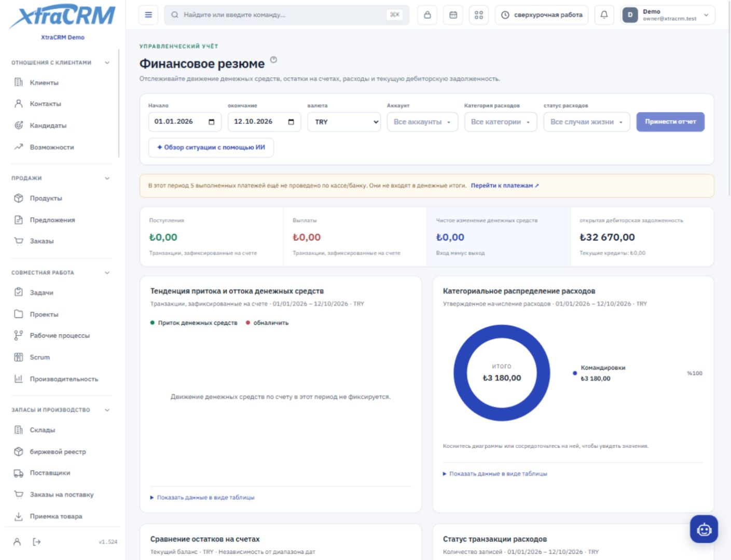Expand the cash flow chart's Показать данные в виде таблицы
The height and width of the screenshot is (560, 731).
[x=202, y=498]
